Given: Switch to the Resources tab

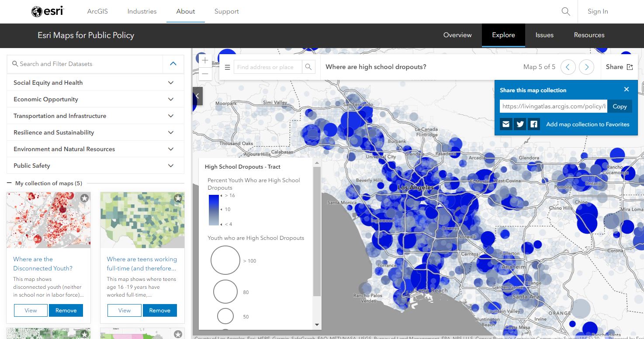Looking at the screenshot, I should [x=589, y=35].
